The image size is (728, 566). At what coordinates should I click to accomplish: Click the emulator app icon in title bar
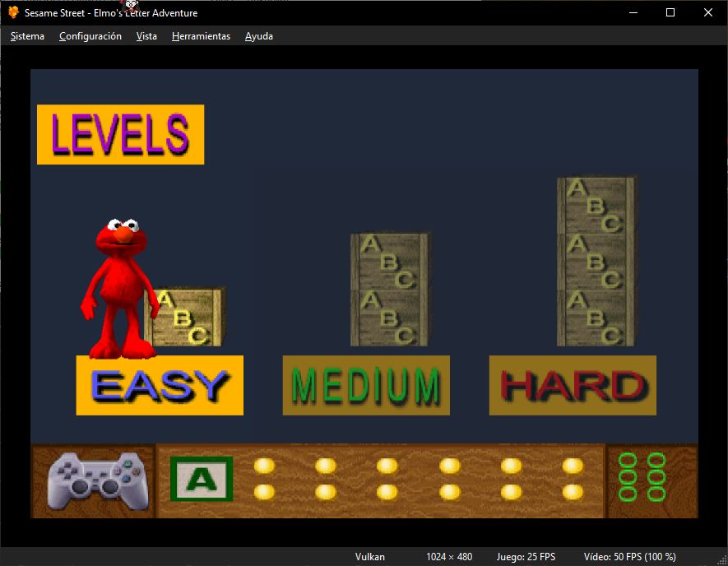[13, 12]
